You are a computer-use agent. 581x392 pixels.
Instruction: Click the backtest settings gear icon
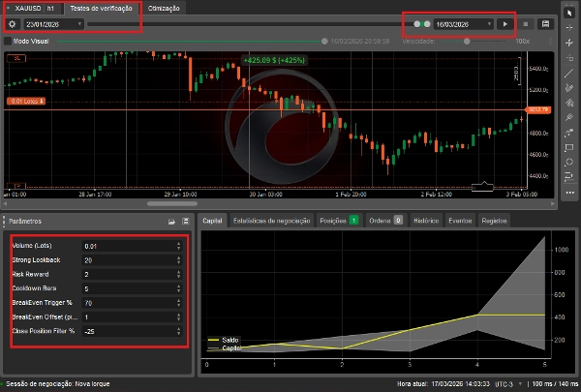(x=12, y=23)
